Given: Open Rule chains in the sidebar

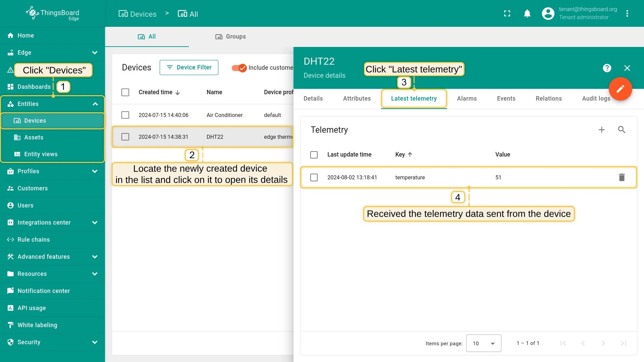Looking at the screenshot, I should pos(34,240).
